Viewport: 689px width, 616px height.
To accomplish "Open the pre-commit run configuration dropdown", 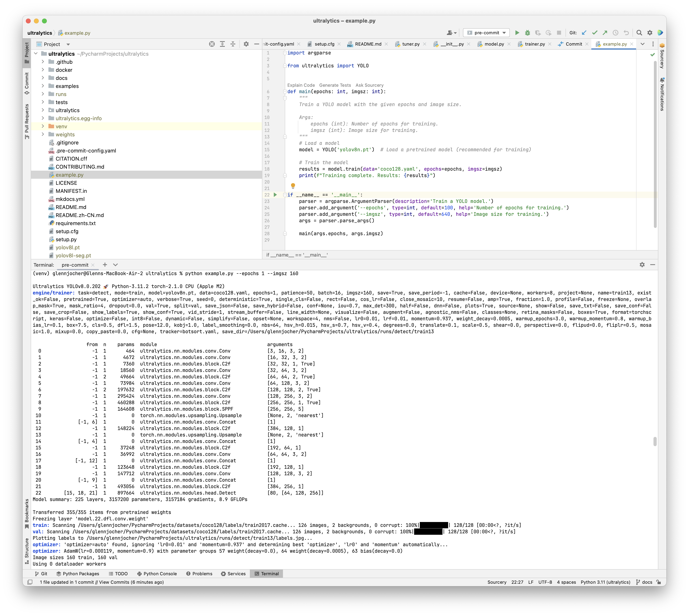I will (x=486, y=33).
